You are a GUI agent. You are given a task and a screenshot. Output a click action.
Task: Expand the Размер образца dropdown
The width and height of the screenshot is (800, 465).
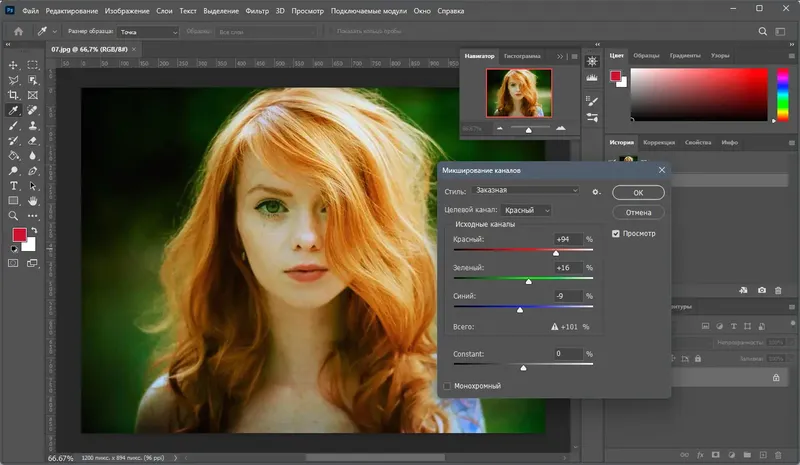(147, 32)
